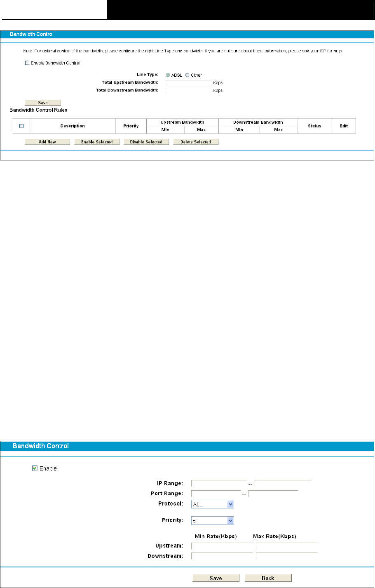375x588 pixels.
Task: Open the Priority dropdown showing 5
Action: tap(213, 521)
